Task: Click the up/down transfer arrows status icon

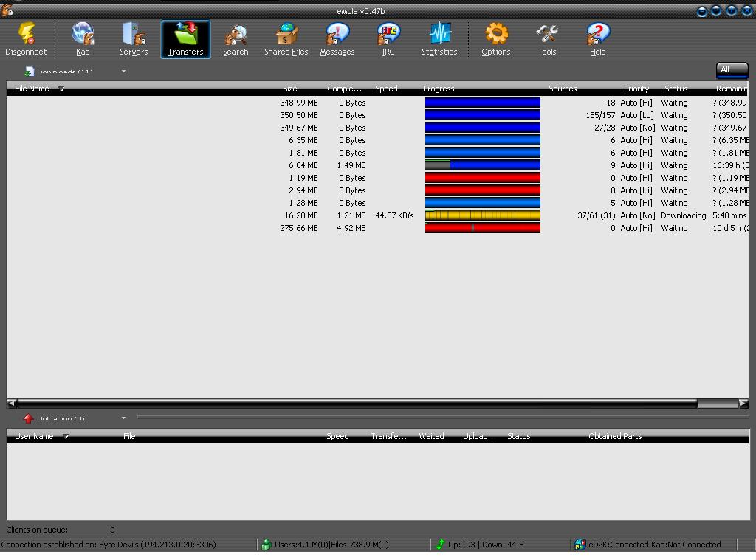Action: point(440,545)
